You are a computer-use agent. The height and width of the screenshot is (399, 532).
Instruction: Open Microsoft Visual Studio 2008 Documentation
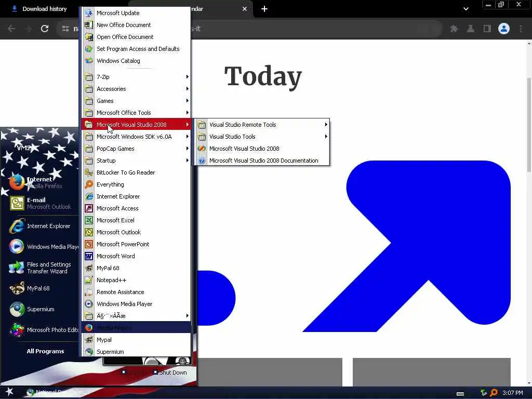262,161
